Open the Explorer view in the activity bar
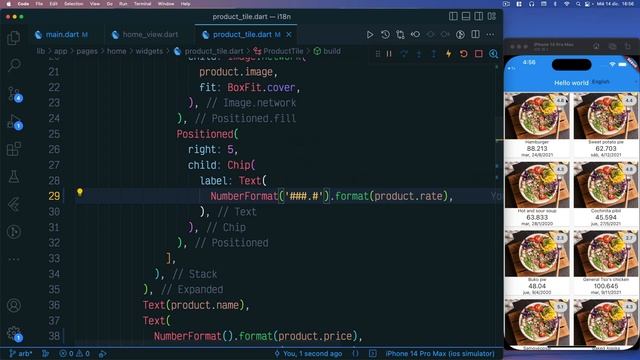The width and height of the screenshot is (640, 360). [x=14, y=38]
